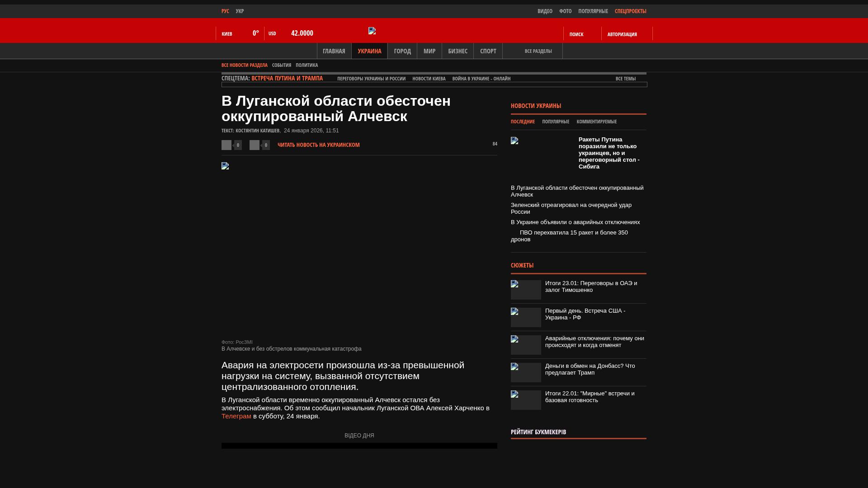Click the thumbnail for 'Аварийные отключения' story
Image resolution: width=868 pixels, height=488 pixels.
tap(526, 345)
